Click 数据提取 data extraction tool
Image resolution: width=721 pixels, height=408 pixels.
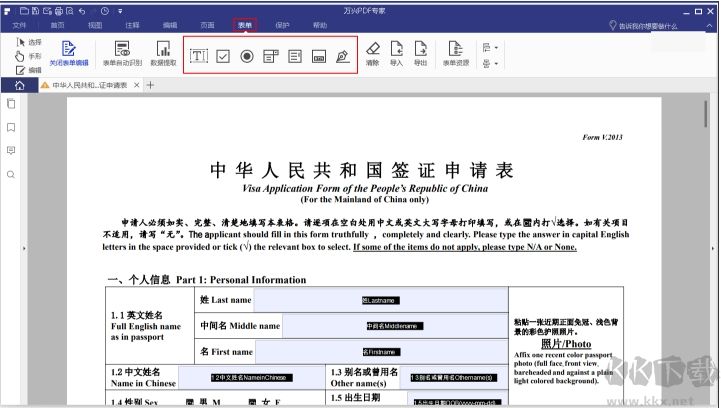[x=163, y=53]
